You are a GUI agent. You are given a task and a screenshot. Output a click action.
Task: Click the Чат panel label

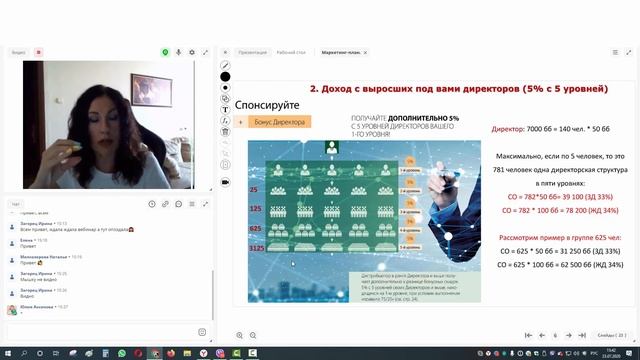click(x=16, y=204)
